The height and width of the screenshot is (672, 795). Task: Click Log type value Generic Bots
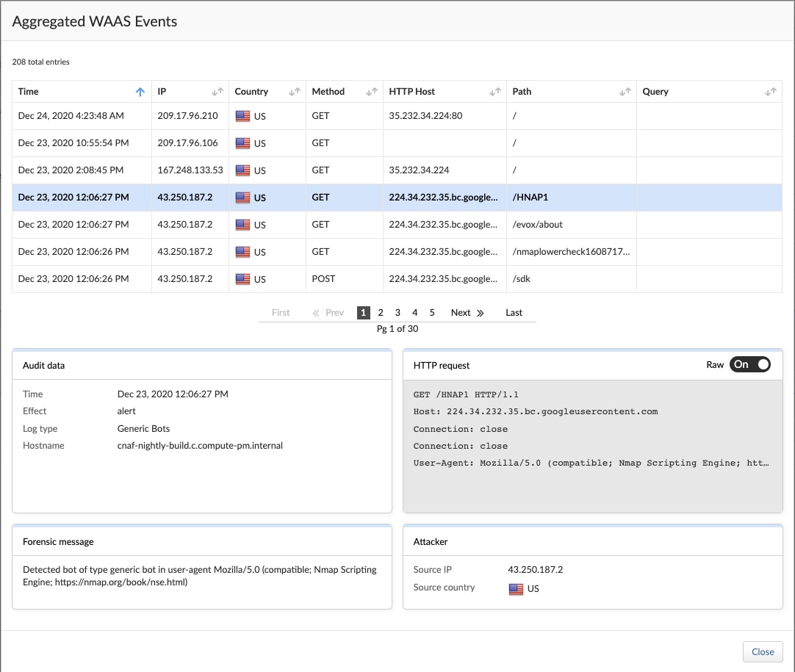(x=143, y=428)
